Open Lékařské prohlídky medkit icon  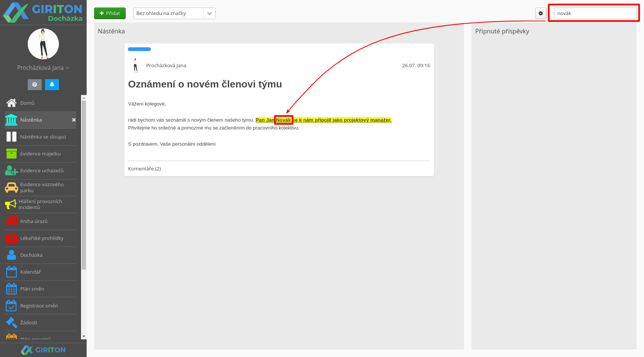(11, 238)
